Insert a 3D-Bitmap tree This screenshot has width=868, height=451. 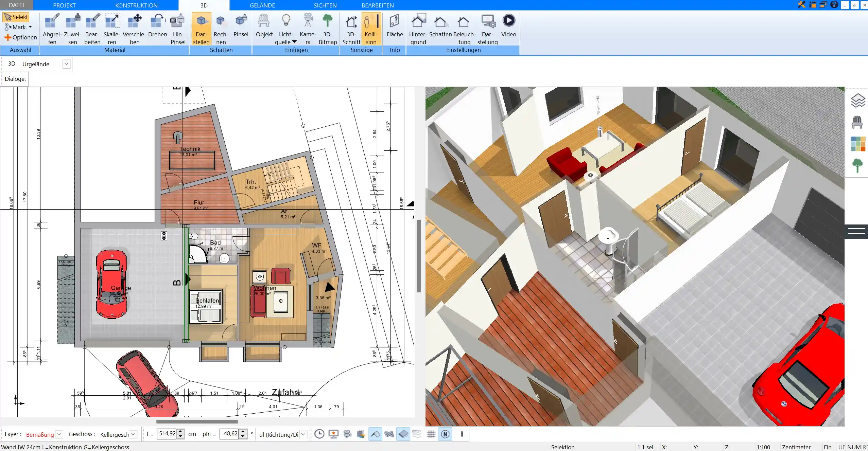point(328,29)
